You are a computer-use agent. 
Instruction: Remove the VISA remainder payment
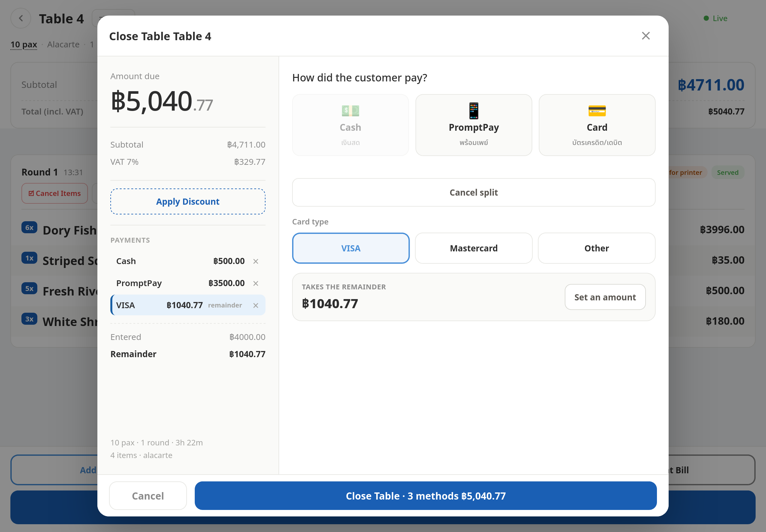256,305
